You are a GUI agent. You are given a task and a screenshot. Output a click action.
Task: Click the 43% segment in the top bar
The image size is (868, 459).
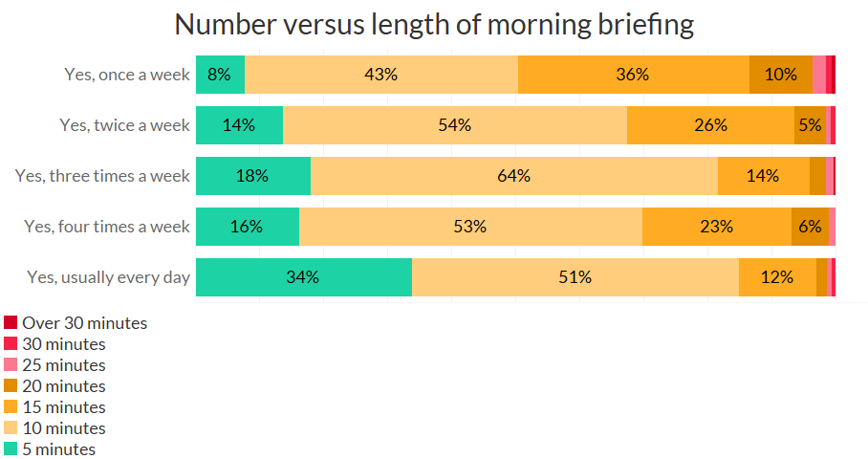coord(380,75)
